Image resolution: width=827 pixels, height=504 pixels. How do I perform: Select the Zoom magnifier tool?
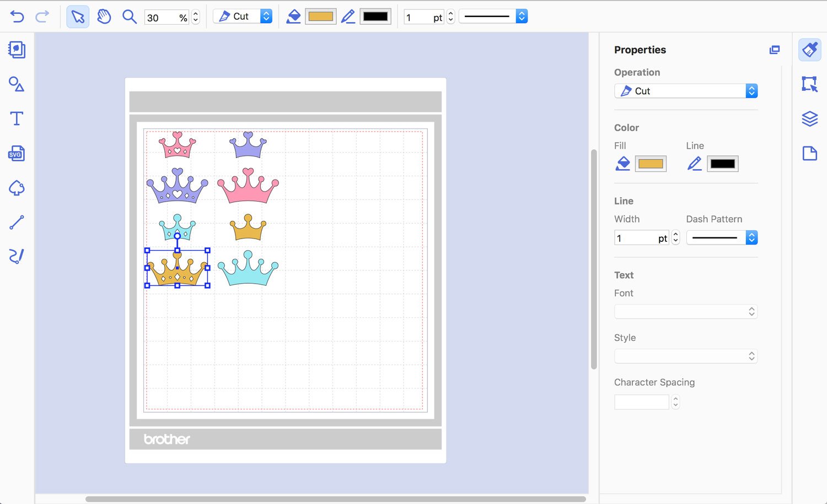tap(129, 16)
